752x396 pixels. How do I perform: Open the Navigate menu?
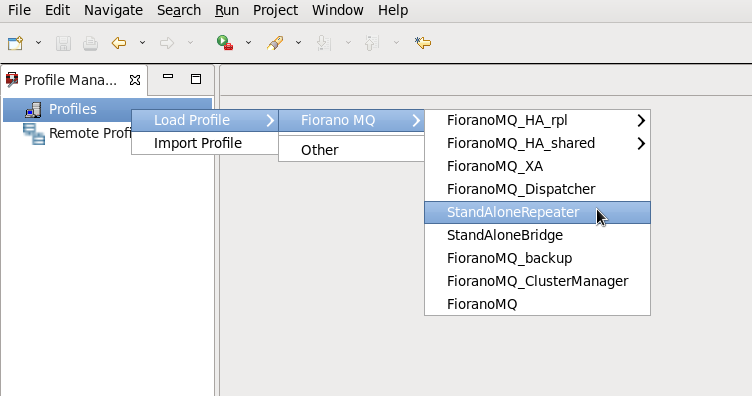[x=113, y=10]
